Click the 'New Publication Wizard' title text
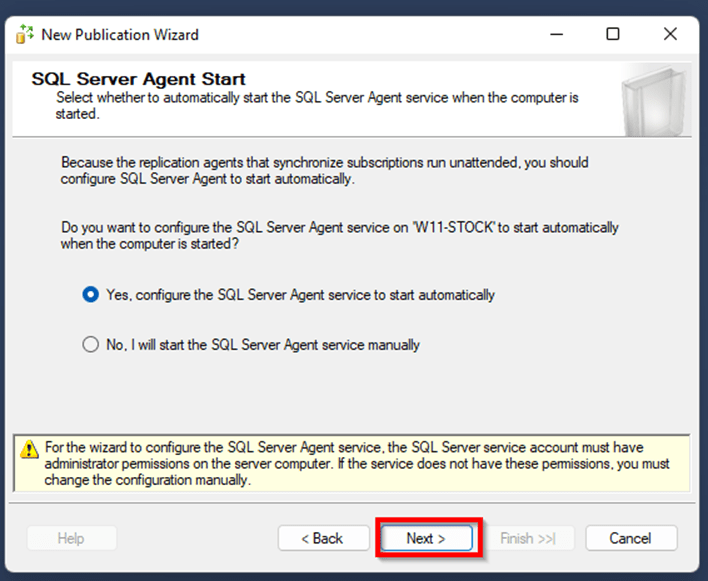The width and height of the screenshot is (708, 581). pos(120,35)
